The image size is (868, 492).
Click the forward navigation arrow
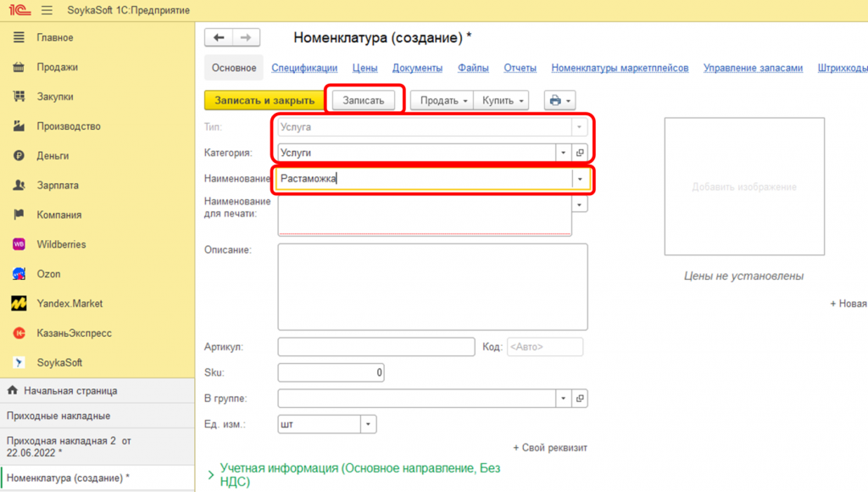246,37
